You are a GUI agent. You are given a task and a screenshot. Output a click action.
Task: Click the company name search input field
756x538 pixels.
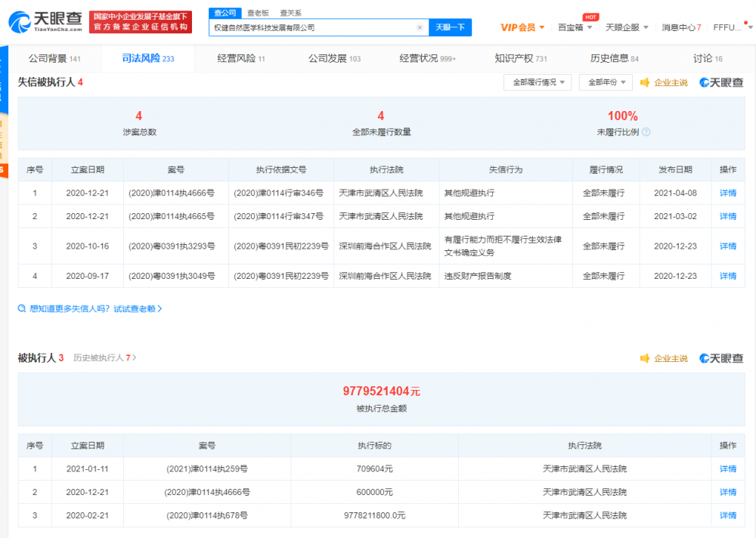tap(311, 28)
